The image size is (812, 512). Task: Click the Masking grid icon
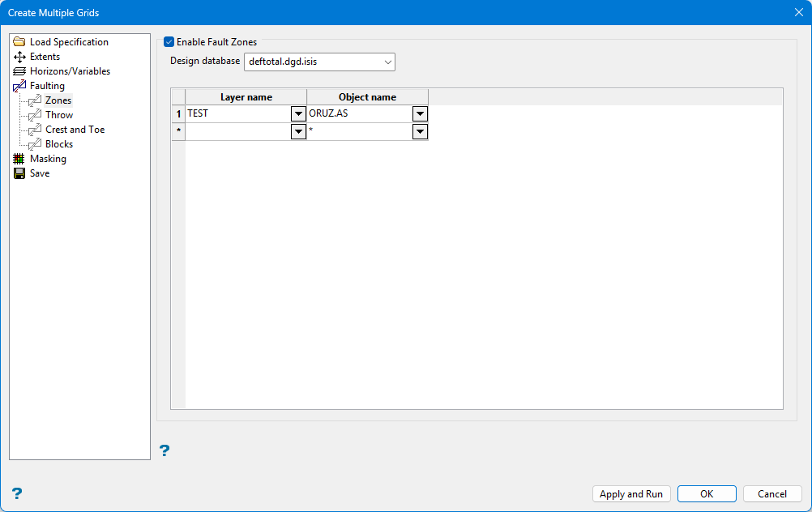tap(19, 159)
